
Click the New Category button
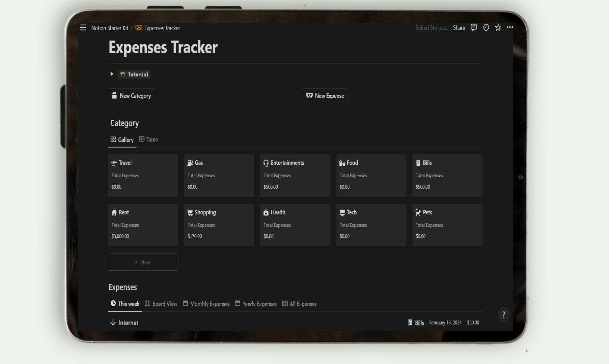131,95
